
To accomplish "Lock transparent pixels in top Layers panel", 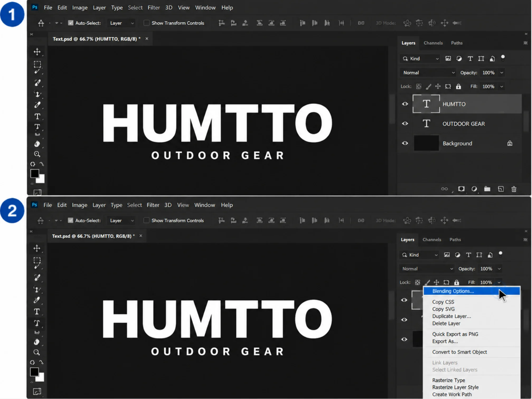I will coord(419,86).
